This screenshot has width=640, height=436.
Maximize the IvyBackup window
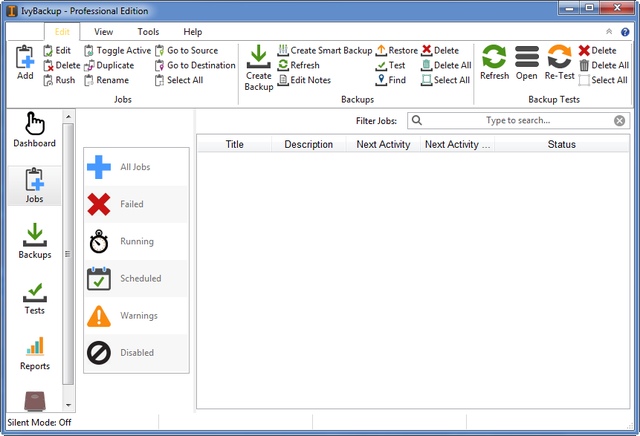click(x=589, y=8)
